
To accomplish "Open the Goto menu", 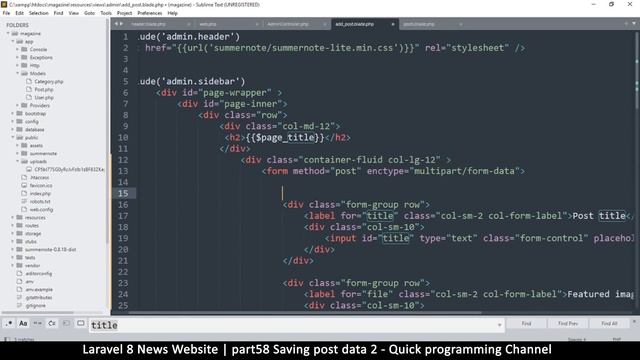I will tap(89, 13).
